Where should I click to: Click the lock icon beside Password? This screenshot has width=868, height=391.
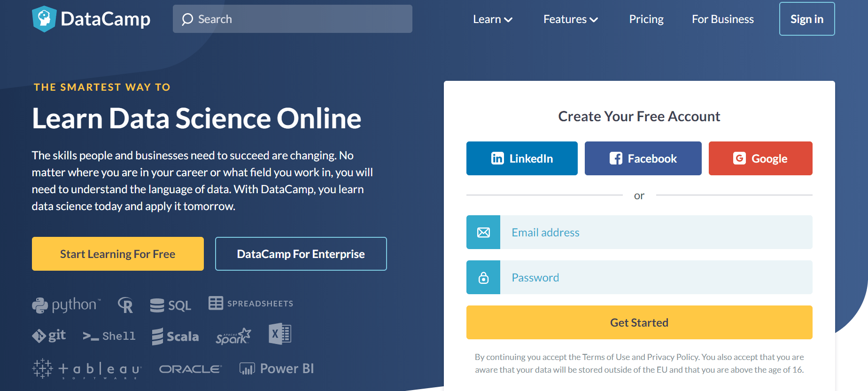(483, 277)
